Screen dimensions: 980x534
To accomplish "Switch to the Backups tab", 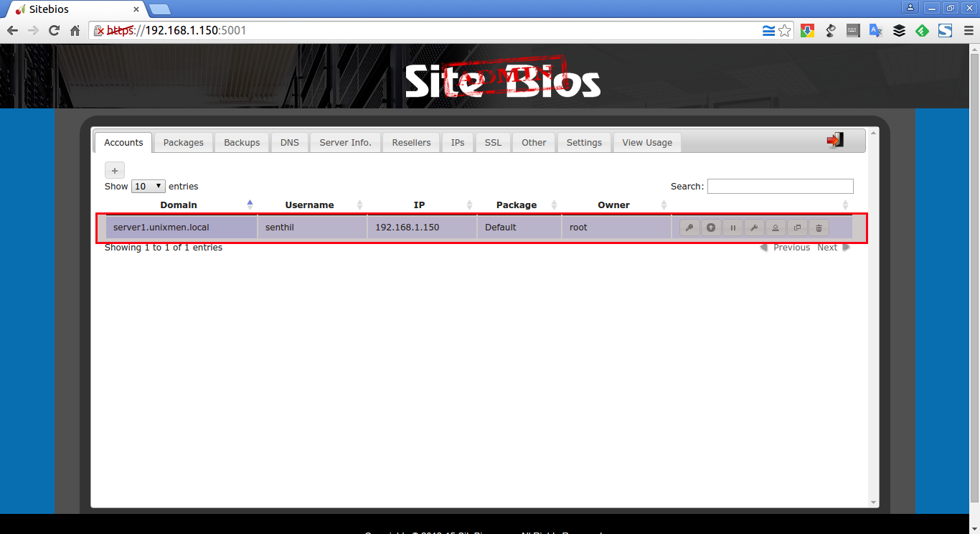I will (242, 142).
